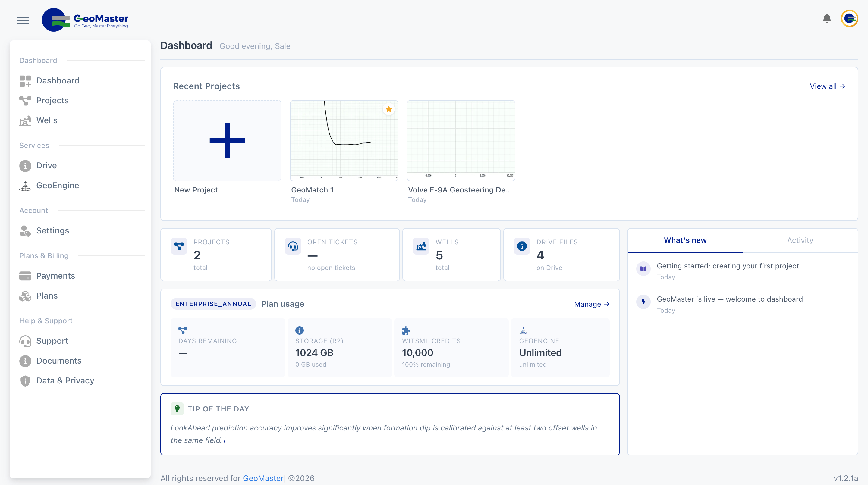Click the Projects icon in sidebar
This screenshot has width=868, height=485.
coord(25,100)
